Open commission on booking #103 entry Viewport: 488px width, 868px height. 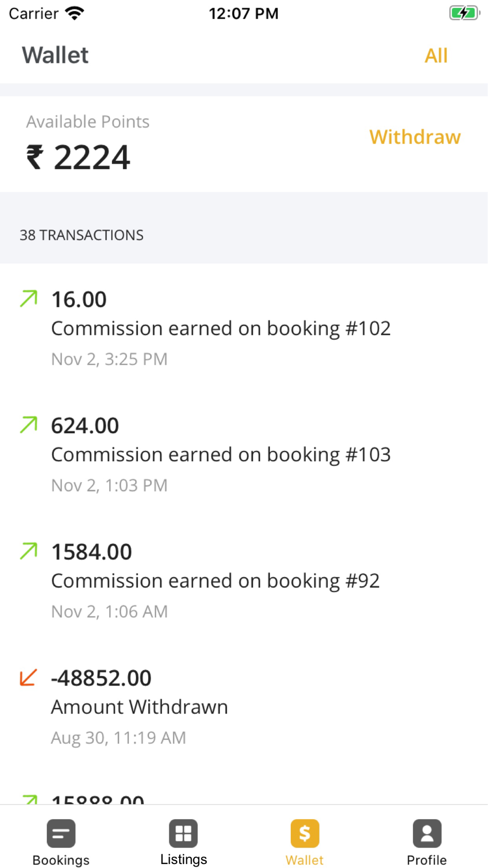click(221, 455)
